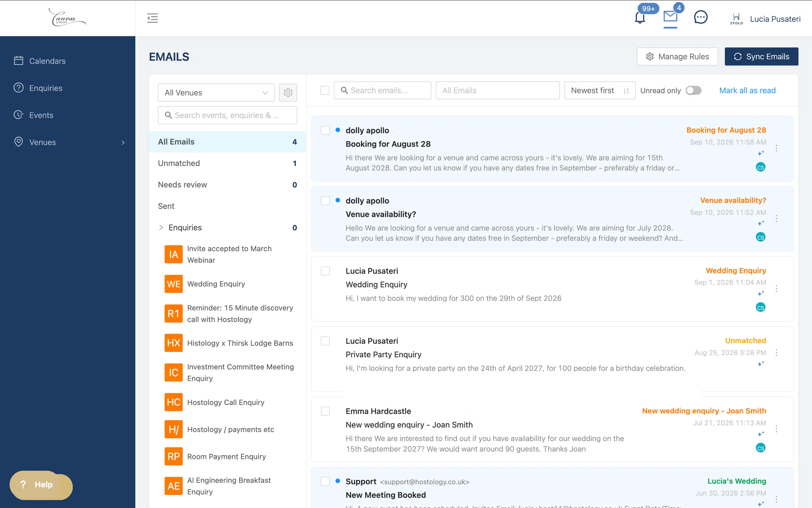Select checkbox for Venue availability email

tap(325, 201)
